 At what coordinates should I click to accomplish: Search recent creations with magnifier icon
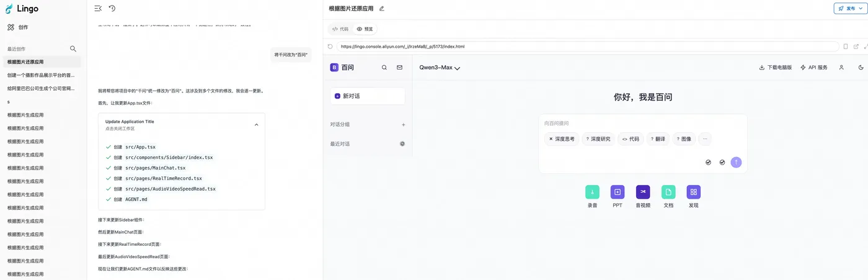coord(73,48)
